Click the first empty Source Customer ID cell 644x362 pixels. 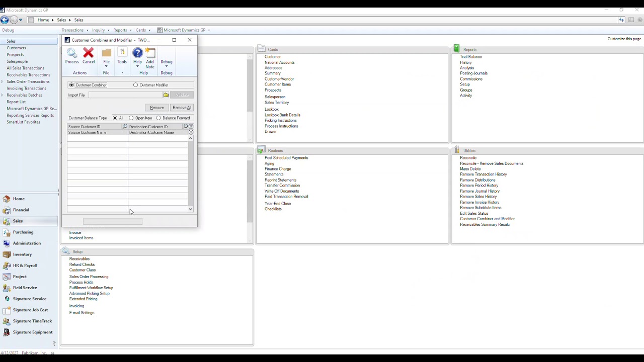[x=98, y=139]
